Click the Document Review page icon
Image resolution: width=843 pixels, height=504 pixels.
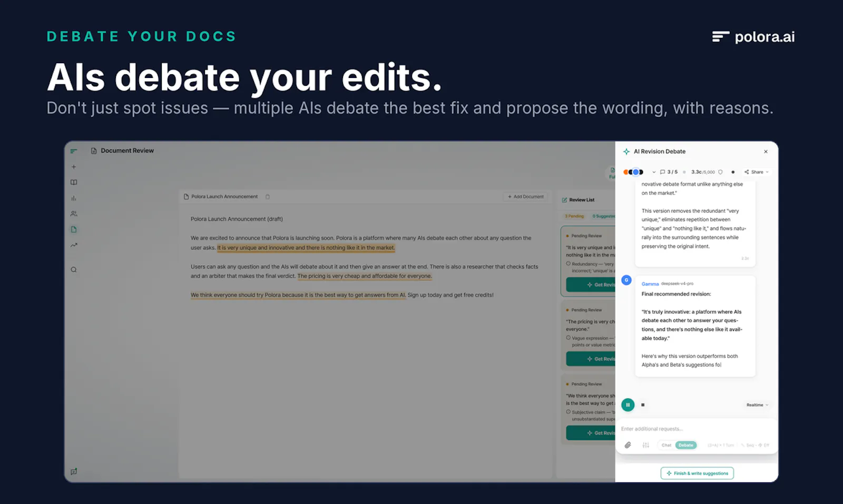tap(94, 151)
